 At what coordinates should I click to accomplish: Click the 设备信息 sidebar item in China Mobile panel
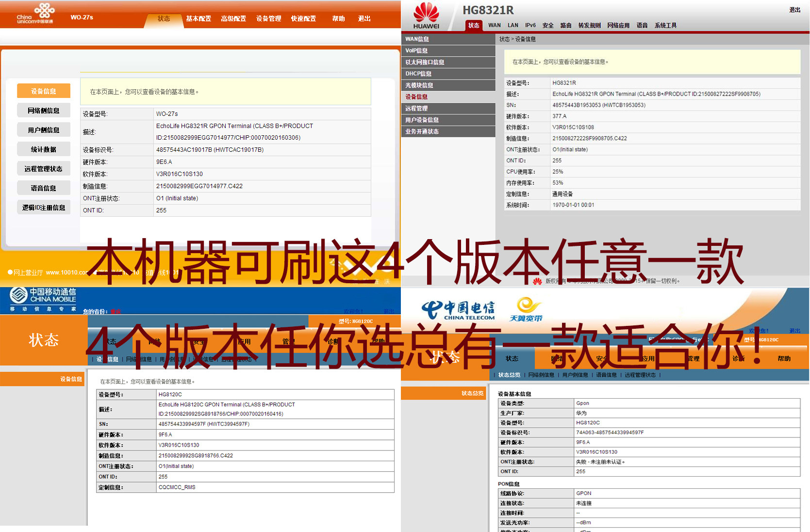[42, 379]
